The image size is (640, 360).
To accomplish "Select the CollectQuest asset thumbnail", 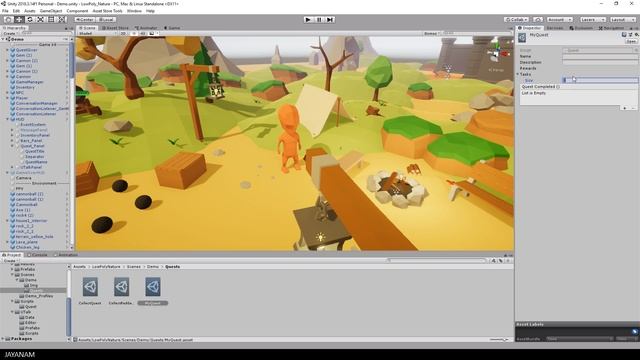I will pyautogui.click(x=90, y=287).
